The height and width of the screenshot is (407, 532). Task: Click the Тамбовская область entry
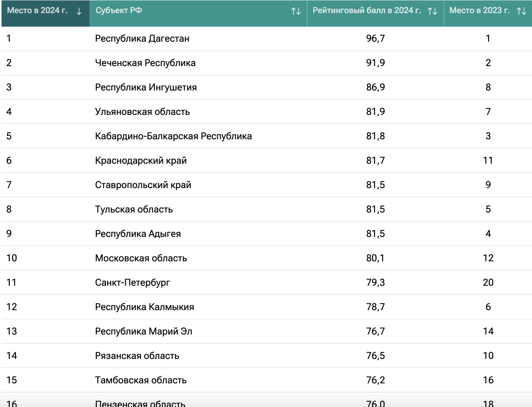(141, 380)
